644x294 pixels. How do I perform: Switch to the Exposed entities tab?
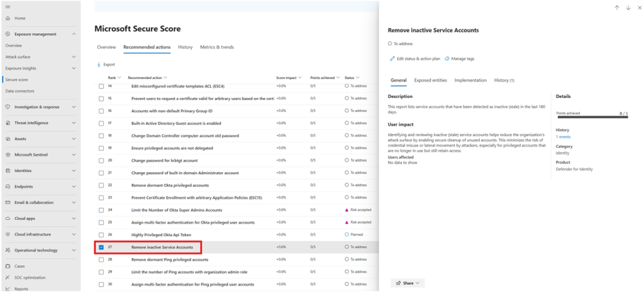pyautogui.click(x=430, y=80)
